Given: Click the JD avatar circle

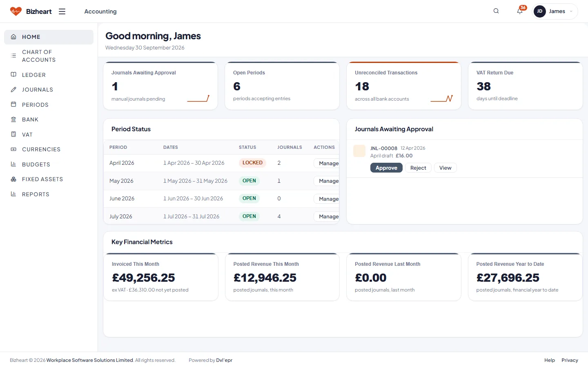Looking at the screenshot, I should coord(540,11).
